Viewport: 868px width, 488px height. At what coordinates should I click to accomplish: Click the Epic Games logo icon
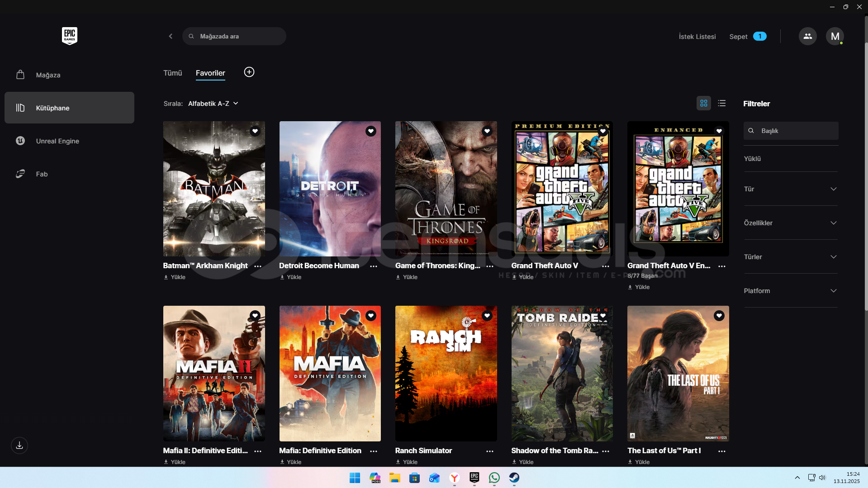point(69,36)
